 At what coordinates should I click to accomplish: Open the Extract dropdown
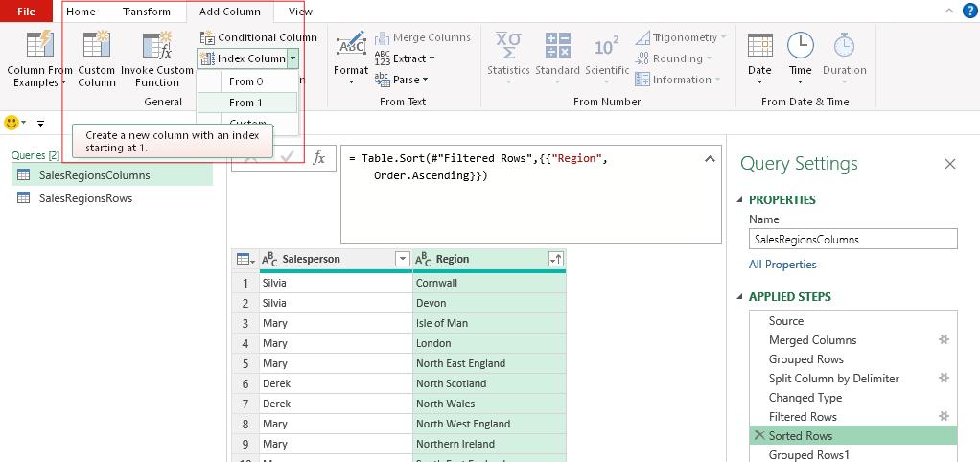click(405, 58)
